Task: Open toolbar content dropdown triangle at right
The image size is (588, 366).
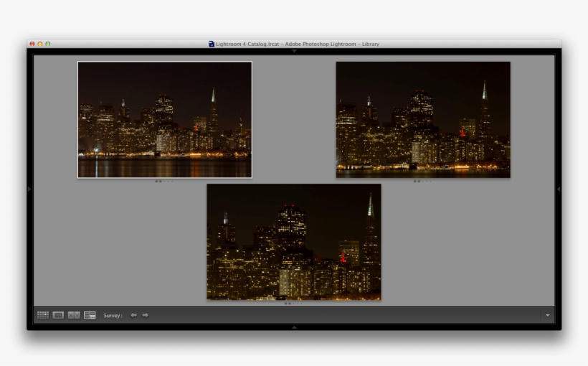Action: (x=548, y=315)
